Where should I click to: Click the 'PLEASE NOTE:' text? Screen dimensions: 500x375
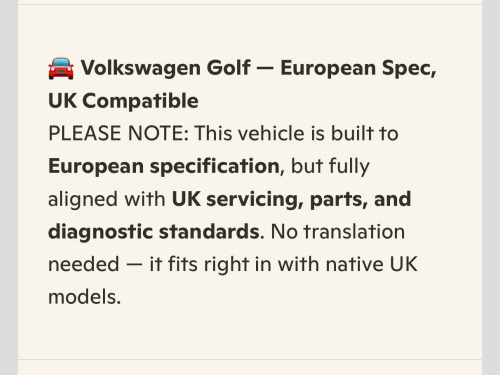(119, 133)
